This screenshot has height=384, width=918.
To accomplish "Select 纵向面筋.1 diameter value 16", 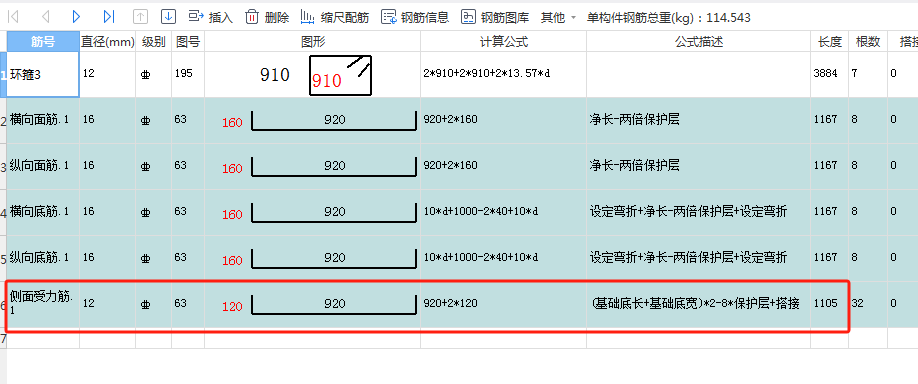I will [88, 166].
